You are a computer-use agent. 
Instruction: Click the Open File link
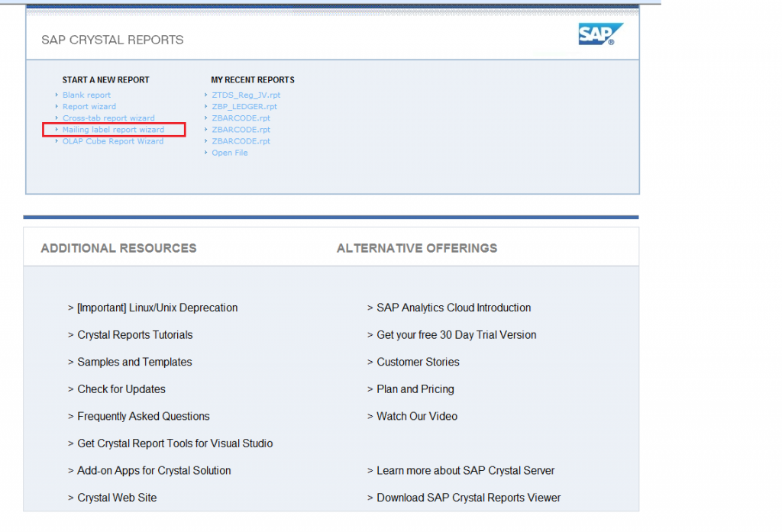(x=229, y=152)
